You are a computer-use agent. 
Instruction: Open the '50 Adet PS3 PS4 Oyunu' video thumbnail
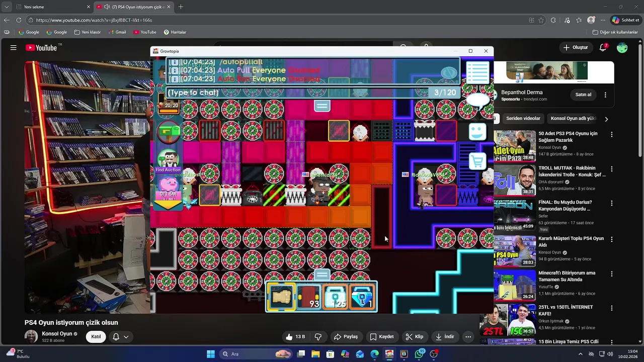tap(515, 146)
